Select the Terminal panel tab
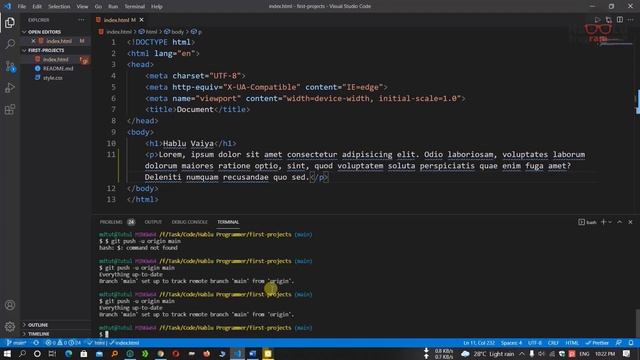 228,222
